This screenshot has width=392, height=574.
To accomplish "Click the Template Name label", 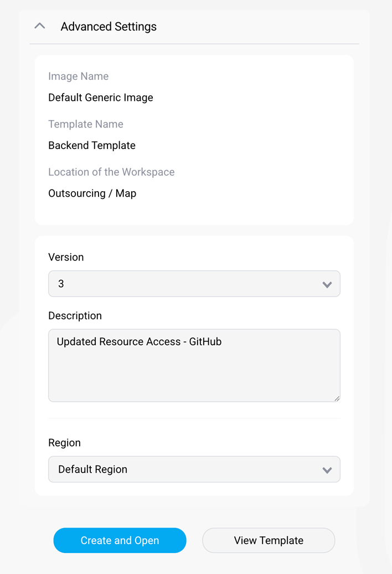I will tap(86, 124).
